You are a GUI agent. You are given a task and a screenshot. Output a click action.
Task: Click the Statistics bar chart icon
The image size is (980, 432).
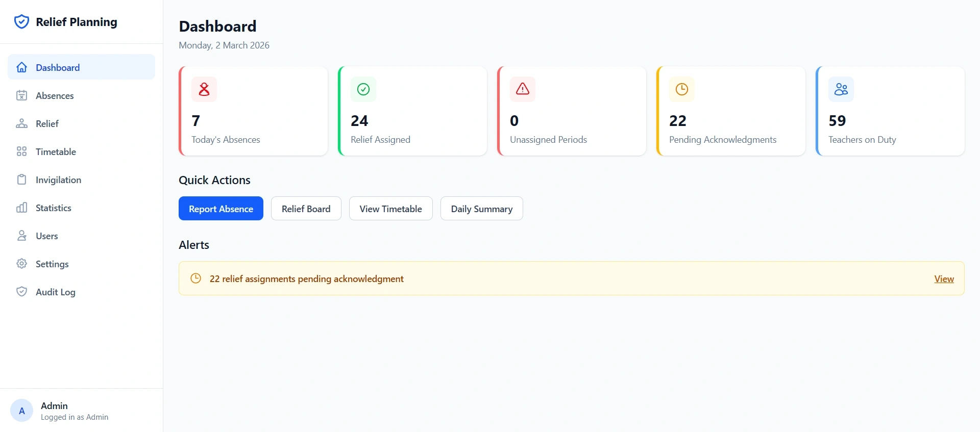[x=21, y=208]
